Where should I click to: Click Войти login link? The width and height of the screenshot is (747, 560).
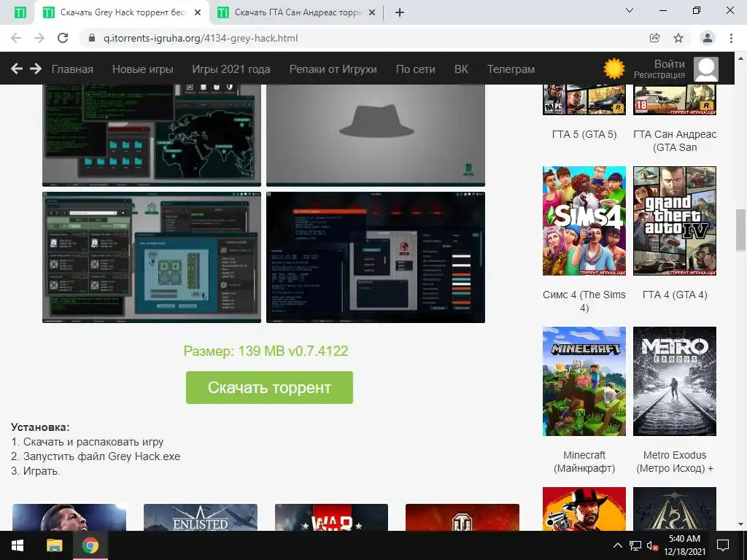point(670,64)
